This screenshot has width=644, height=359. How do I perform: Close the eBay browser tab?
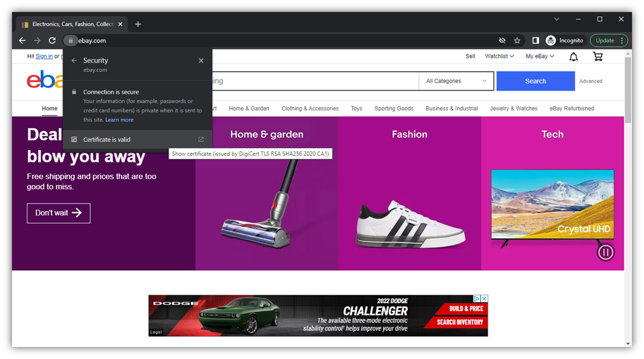121,24
